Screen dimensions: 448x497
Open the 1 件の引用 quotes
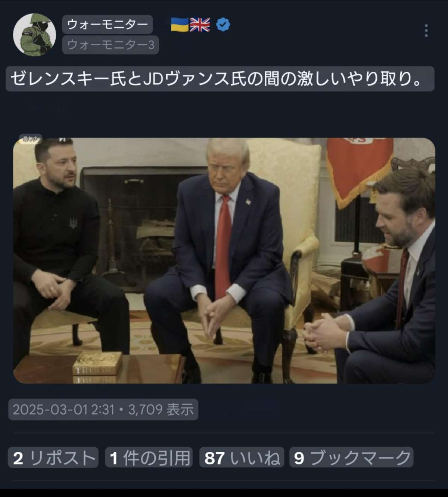point(149,457)
